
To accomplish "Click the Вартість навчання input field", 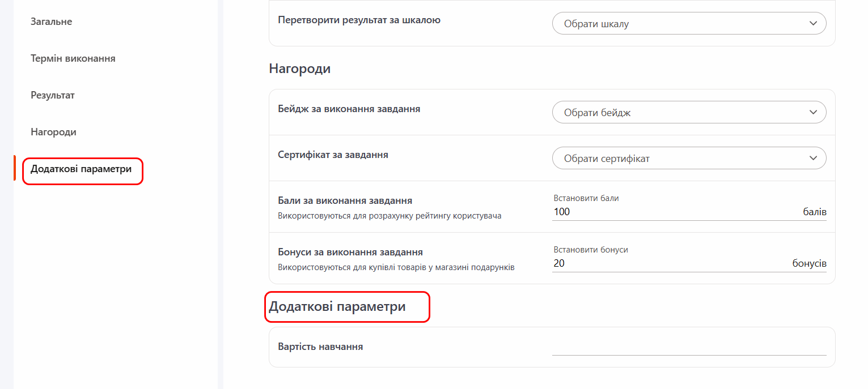I will pos(689,347).
